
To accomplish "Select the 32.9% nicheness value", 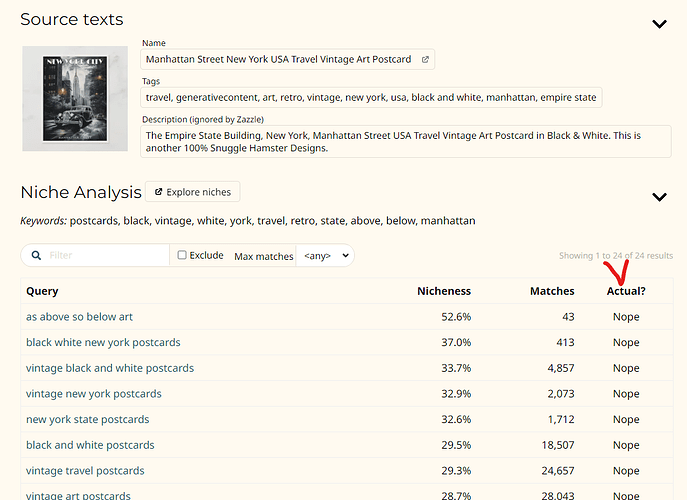I will [x=456, y=394].
